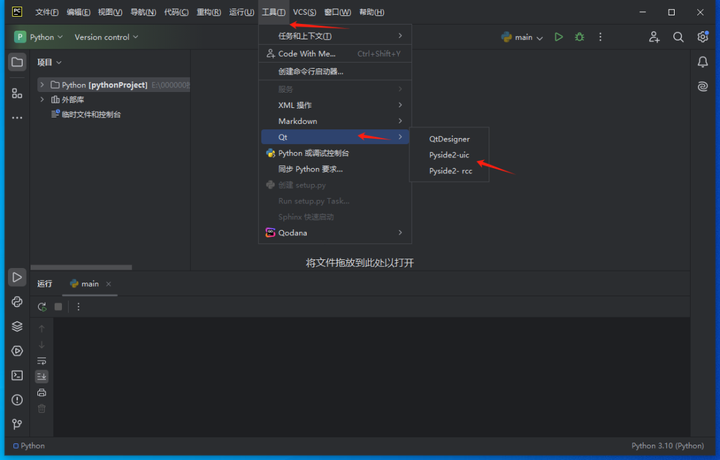
Task: Open the 项目 view dropdown
Action: (x=49, y=62)
